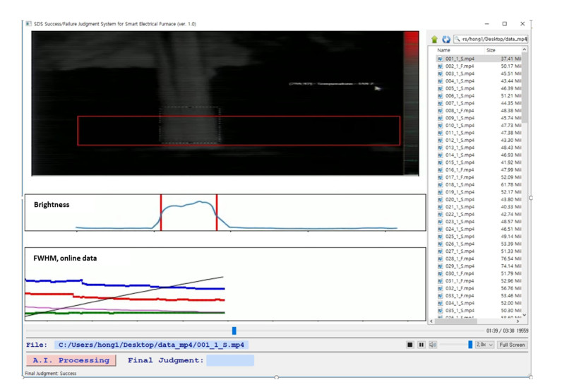The height and width of the screenshot is (392, 562).
Task: Click the green up-folder arrow icon
Action: (434, 39)
